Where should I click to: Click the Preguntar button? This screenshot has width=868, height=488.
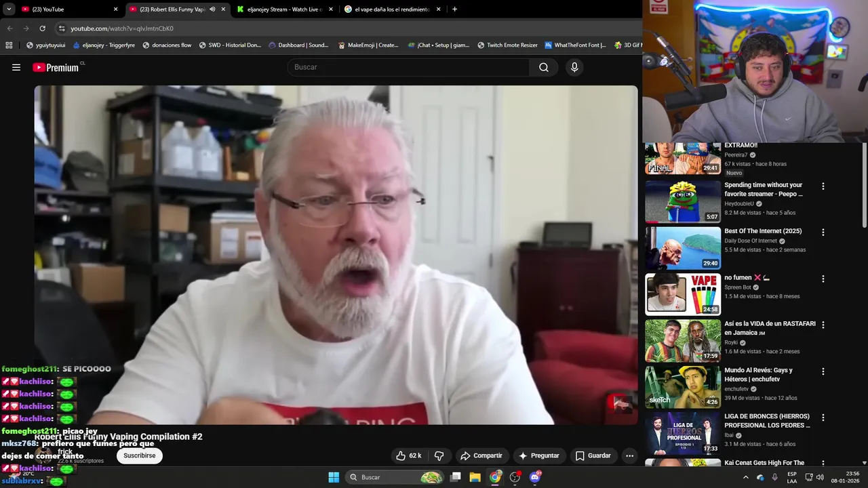539,455
